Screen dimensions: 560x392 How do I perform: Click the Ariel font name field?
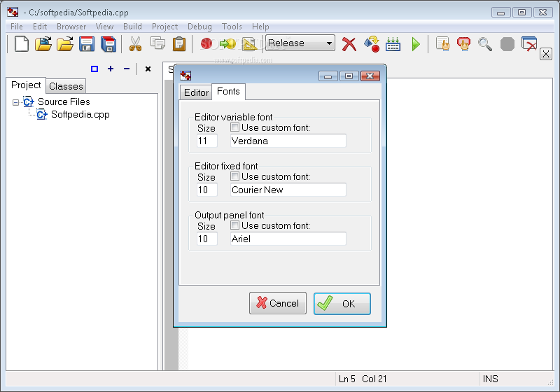[x=288, y=239]
